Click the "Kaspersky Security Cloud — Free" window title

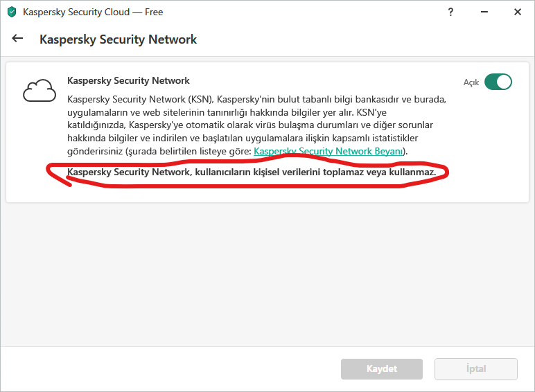tap(93, 12)
